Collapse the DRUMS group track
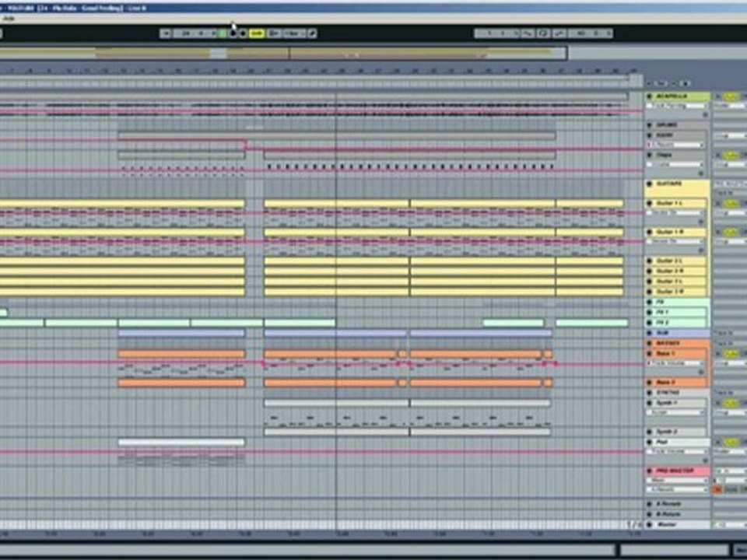 (649, 125)
